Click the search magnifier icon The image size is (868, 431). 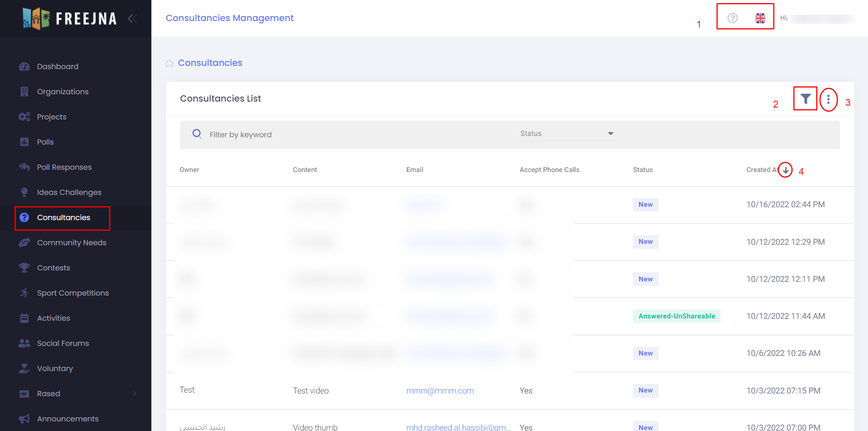[197, 134]
